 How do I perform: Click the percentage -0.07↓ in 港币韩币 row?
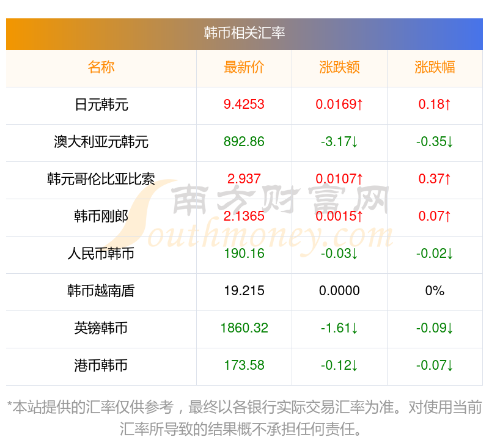(x=435, y=365)
